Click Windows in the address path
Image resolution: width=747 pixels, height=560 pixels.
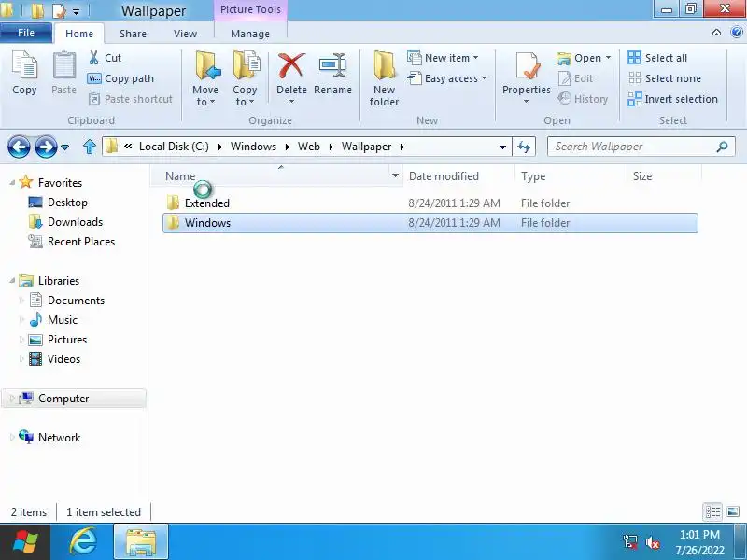pyautogui.click(x=253, y=147)
